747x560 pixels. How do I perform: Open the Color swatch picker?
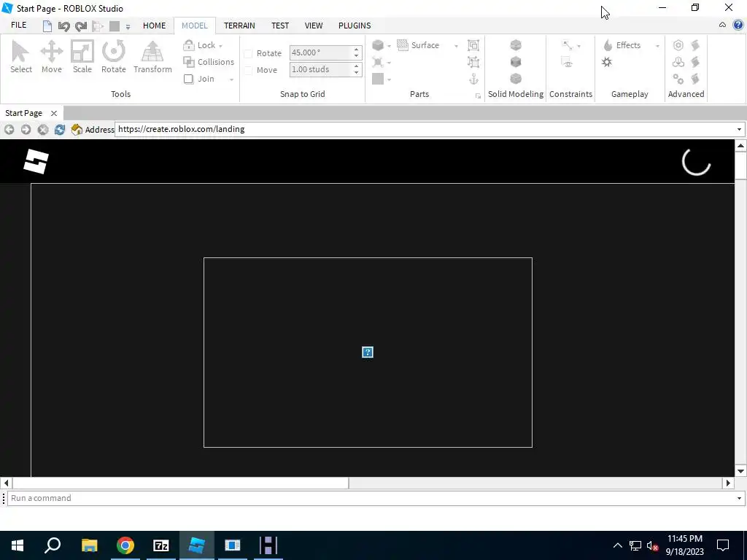(x=378, y=79)
